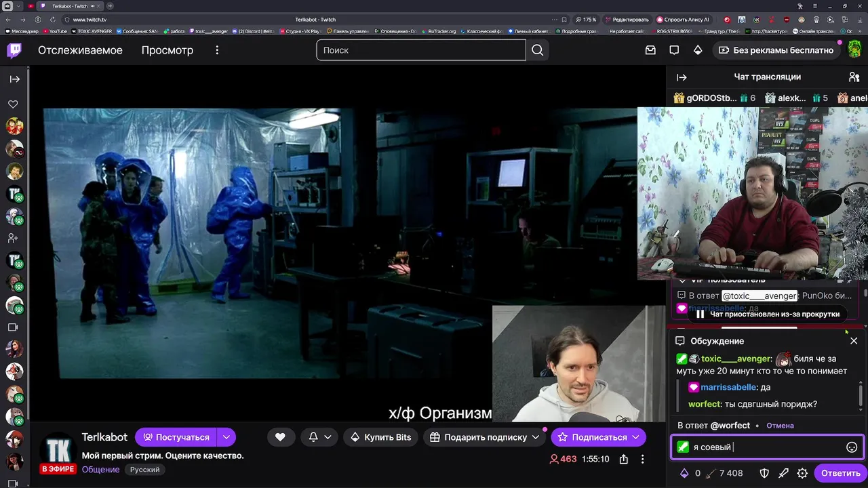Open Twitch home via logo icon
The image size is (868, 488).
click(x=14, y=50)
